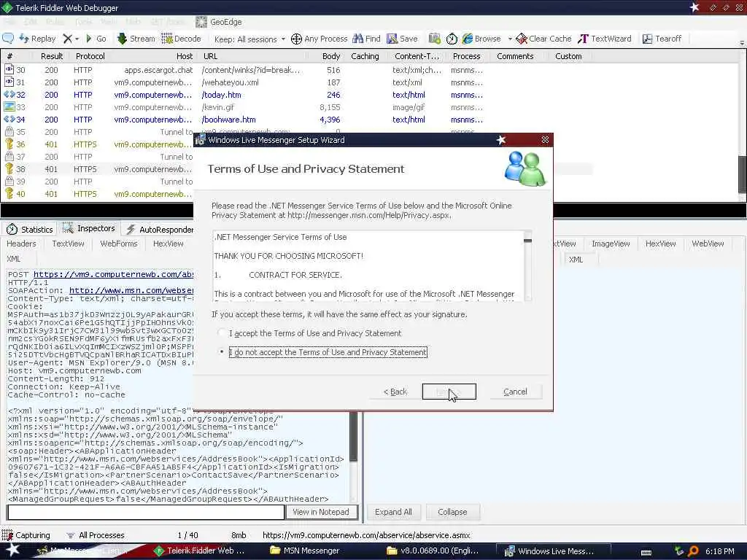Screen dimensions: 747x560
Task: Click the Terms of Use text scrollbar
Action: point(527,265)
